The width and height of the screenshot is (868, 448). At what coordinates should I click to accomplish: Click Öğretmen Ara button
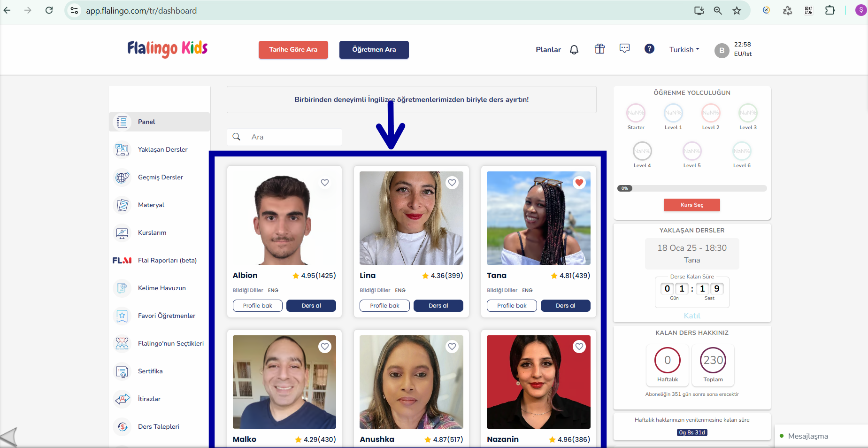374,49
